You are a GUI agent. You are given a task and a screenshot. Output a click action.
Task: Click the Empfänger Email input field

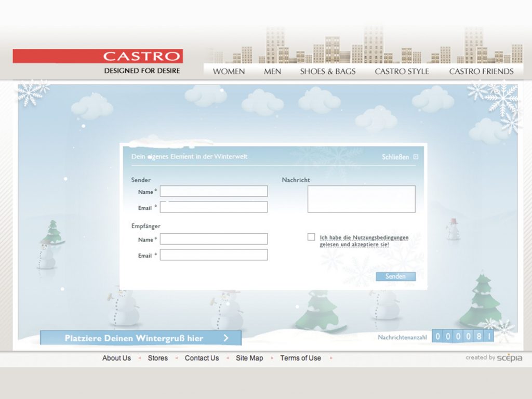coord(214,255)
